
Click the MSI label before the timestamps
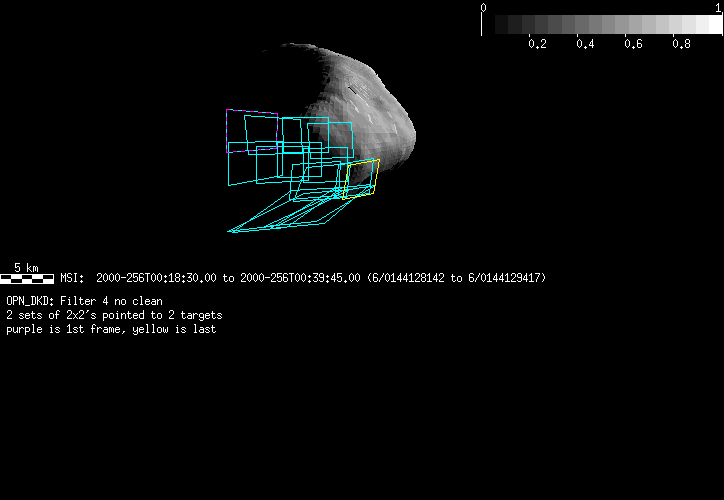tap(73, 278)
